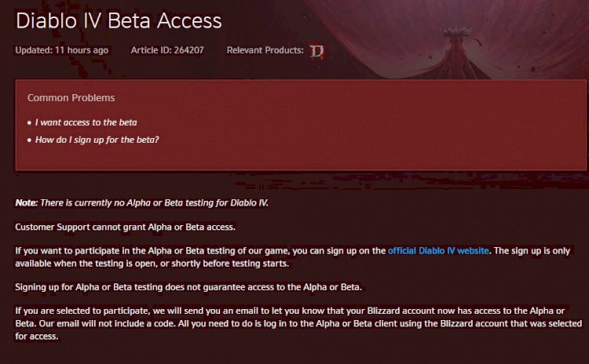Click the Relevant Products label
Viewport: 589px width, 364px height.
tap(265, 50)
